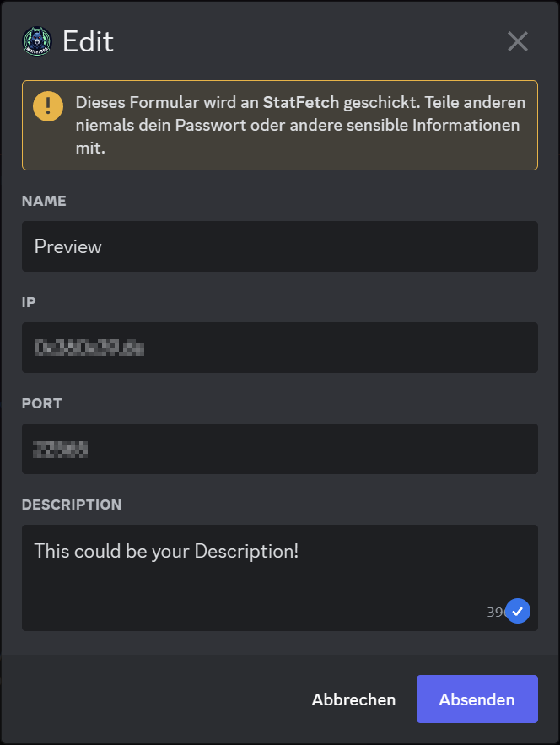This screenshot has height=745, width=560.
Task: Click the blue checkmark badge in Description
Action: click(x=518, y=610)
